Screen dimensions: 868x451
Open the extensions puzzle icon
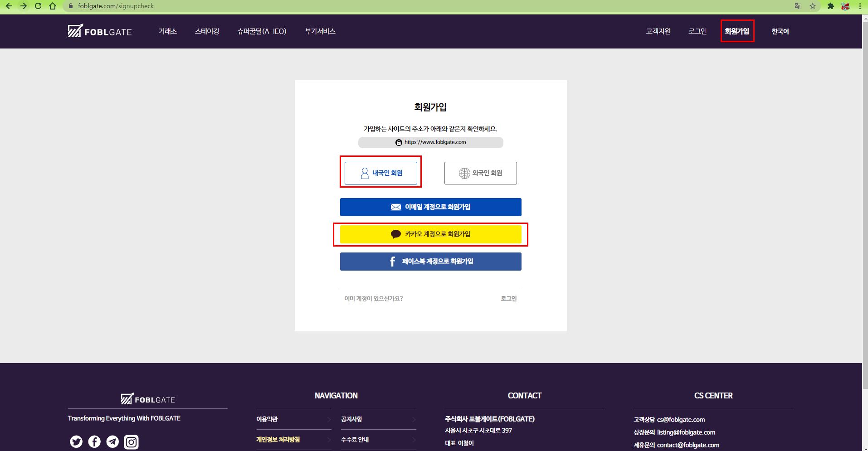831,6
